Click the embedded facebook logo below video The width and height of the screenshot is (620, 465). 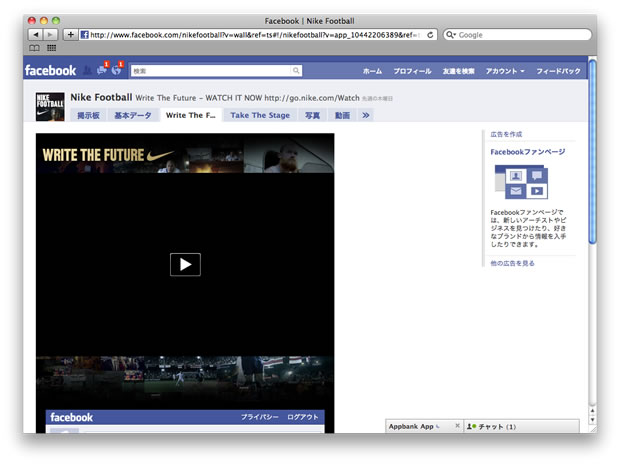(x=72, y=417)
